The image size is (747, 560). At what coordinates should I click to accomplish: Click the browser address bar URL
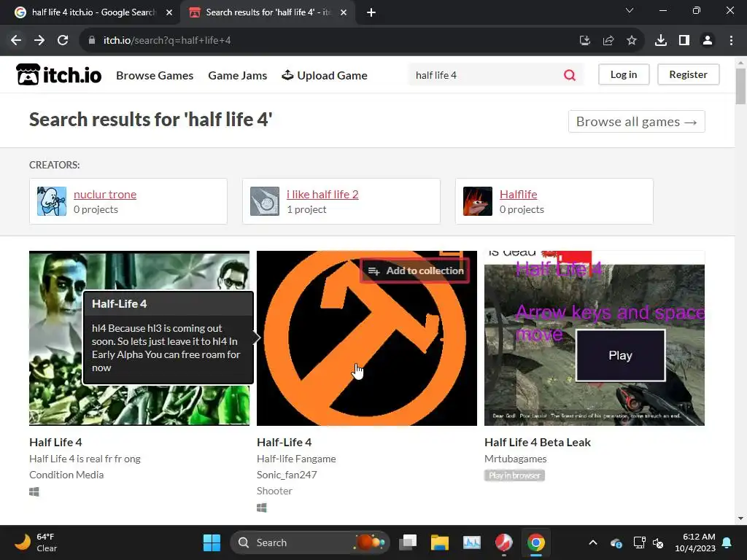(x=167, y=41)
